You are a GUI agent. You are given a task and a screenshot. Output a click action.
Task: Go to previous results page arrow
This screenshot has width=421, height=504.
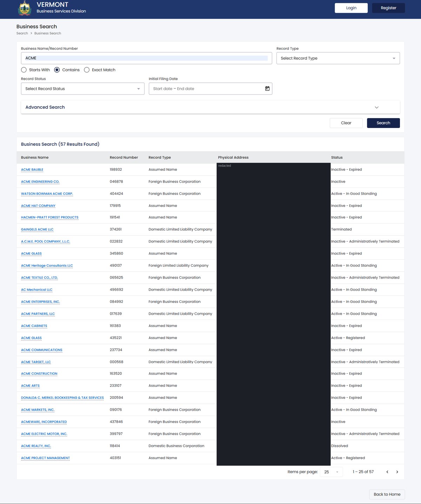click(x=387, y=472)
